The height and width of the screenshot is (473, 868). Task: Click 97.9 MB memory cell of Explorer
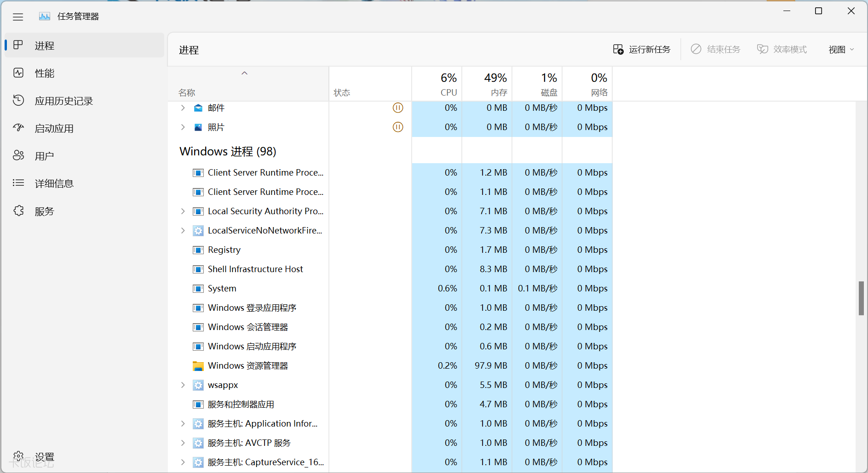tap(487, 365)
